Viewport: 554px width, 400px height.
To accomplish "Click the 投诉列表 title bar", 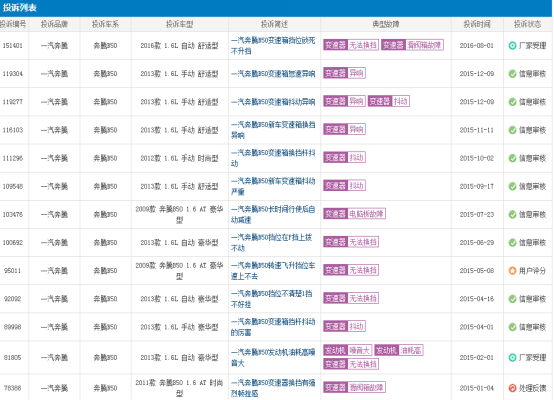I will [x=276, y=8].
